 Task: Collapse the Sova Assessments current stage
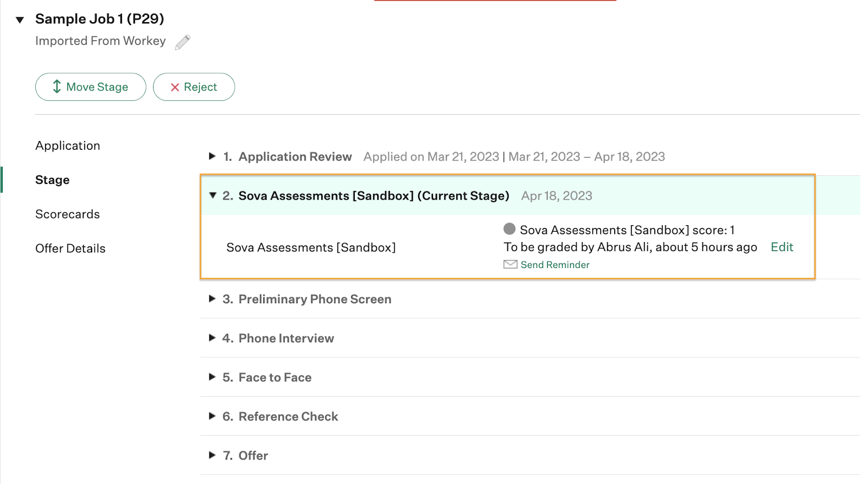pos(213,195)
